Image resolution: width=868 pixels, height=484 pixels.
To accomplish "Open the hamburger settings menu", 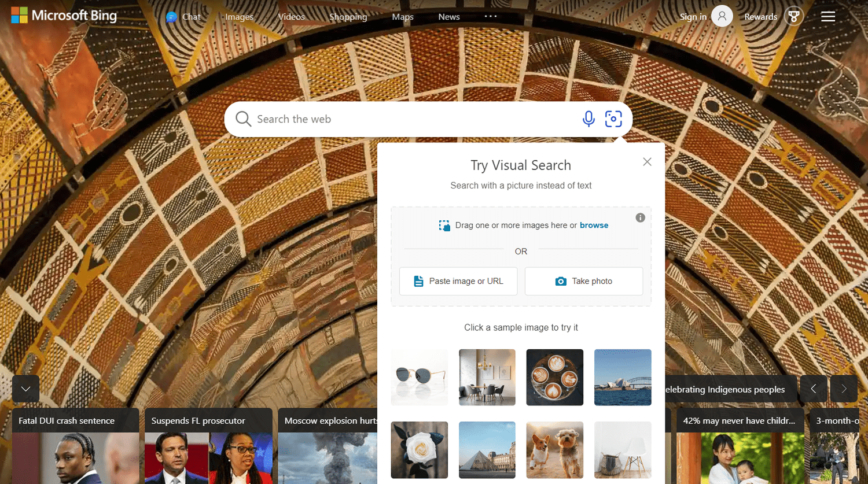I will pos(828,17).
